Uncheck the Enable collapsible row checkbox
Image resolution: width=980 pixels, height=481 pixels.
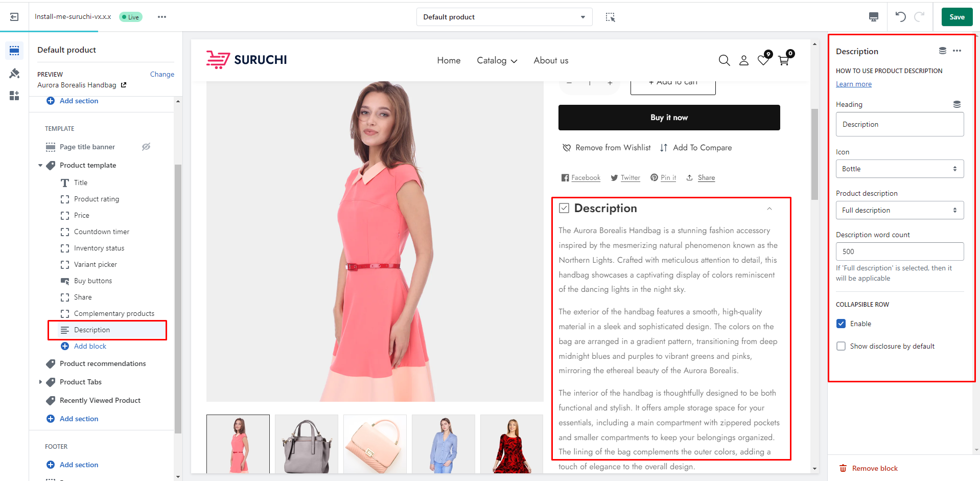click(841, 324)
